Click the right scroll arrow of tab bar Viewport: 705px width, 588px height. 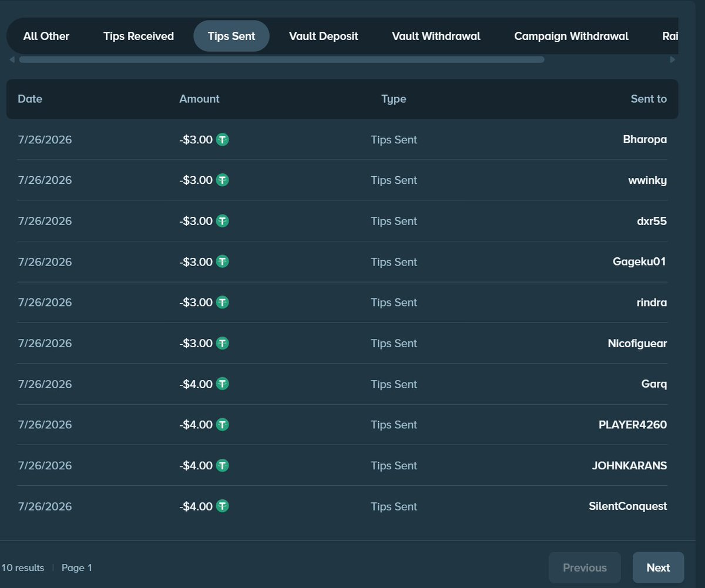(x=673, y=59)
